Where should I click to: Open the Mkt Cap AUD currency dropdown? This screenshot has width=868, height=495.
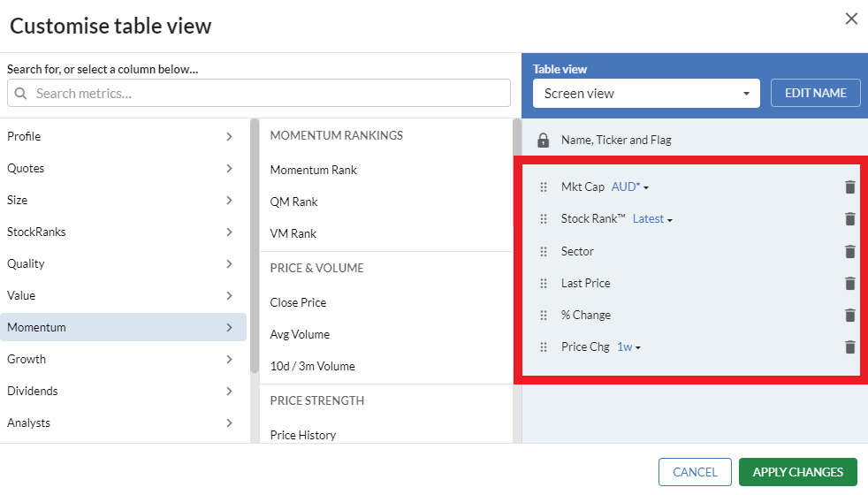click(x=630, y=187)
